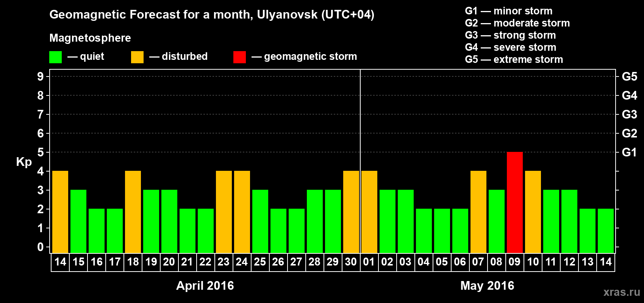
Task: Click the 'April 2016' month label
Action: pyautogui.click(x=205, y=286)
